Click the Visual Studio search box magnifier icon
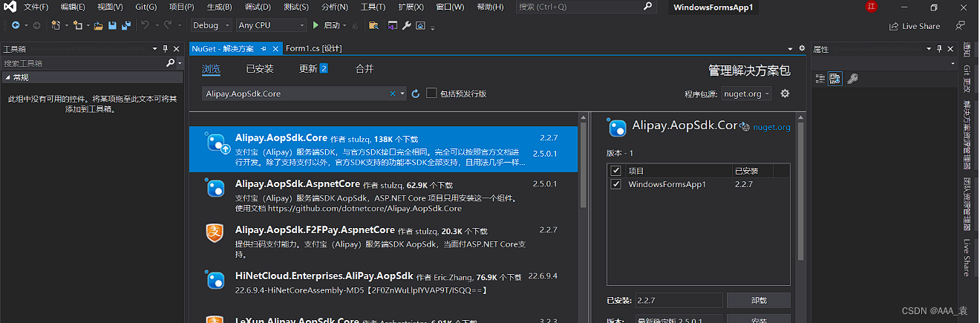 pyautogui.click(x=647, y=7)
